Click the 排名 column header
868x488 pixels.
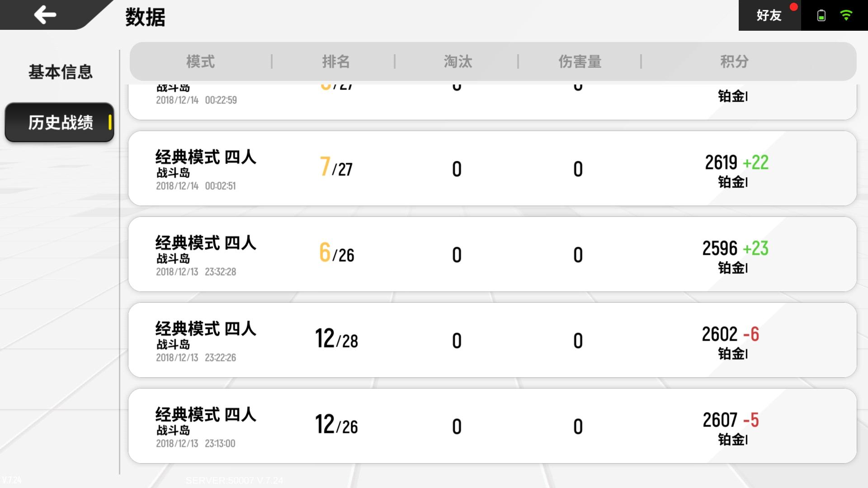pos(336,61)
